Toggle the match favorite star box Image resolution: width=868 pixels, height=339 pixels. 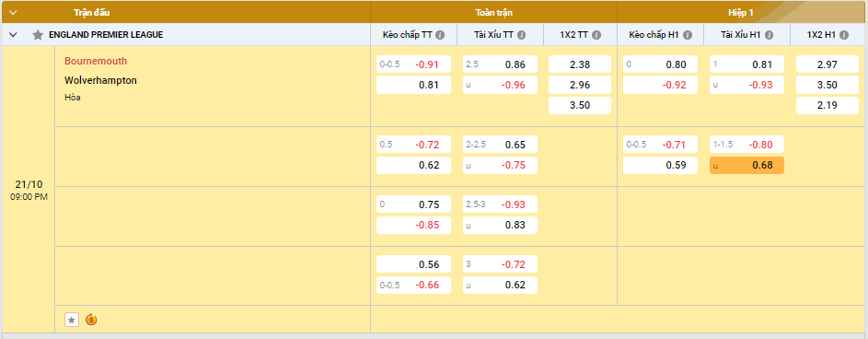point(72,320)
